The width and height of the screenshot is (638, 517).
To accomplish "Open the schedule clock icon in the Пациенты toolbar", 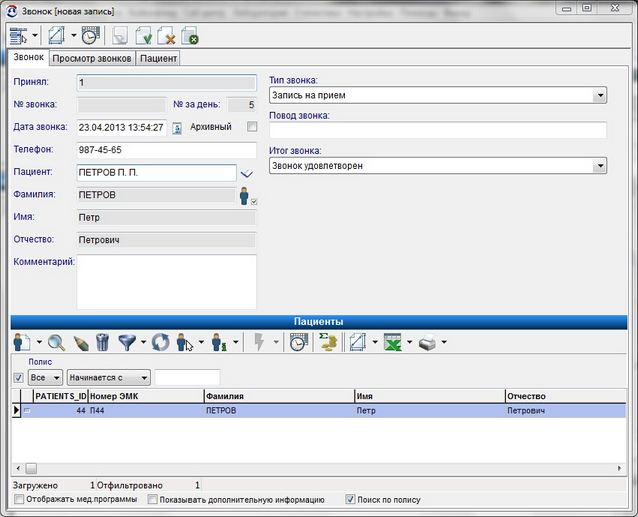I will coord(298,342).
